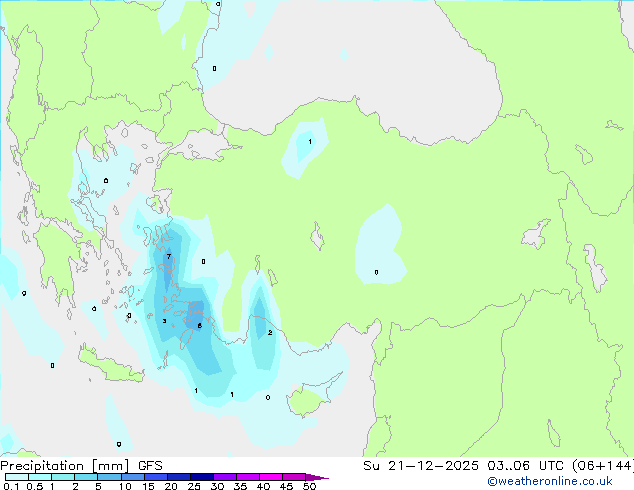Viewport: 634px width, 490px height.
Task: Pick the 5 mm legend color box
Action: tap(110, 477)
